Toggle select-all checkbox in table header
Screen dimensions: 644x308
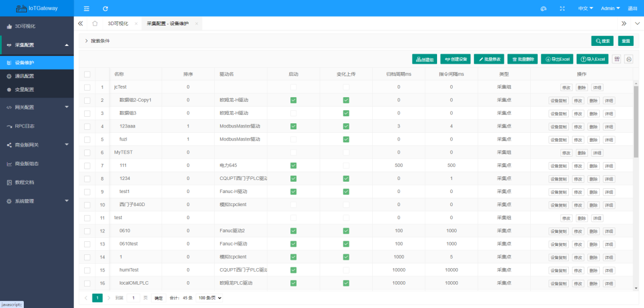87,74
